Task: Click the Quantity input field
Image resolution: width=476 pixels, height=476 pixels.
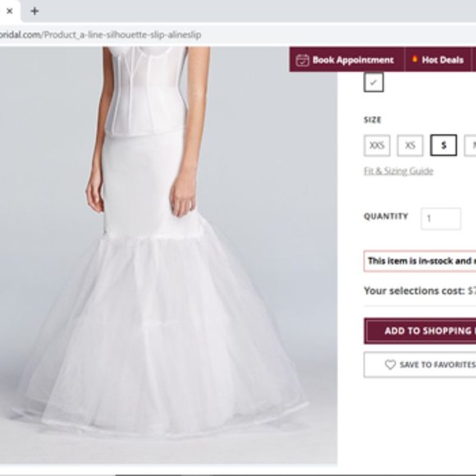Action: pyautogui.click(x=441, y=218)
